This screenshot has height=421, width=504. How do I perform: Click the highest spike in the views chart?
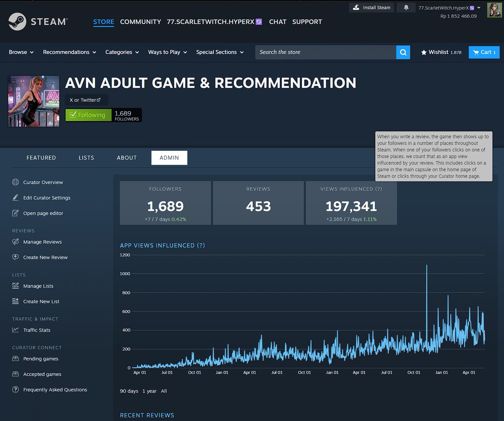click(x=427, y=266)
